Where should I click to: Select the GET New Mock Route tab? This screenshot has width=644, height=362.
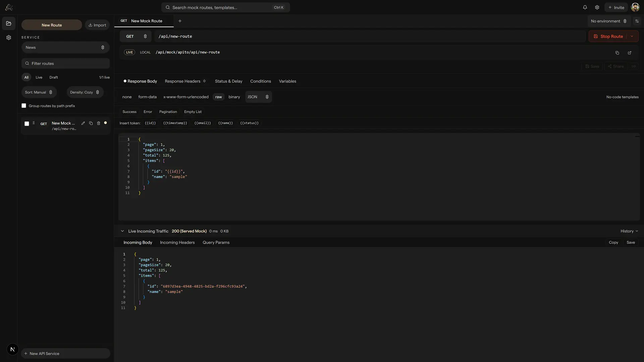point(144,21)
